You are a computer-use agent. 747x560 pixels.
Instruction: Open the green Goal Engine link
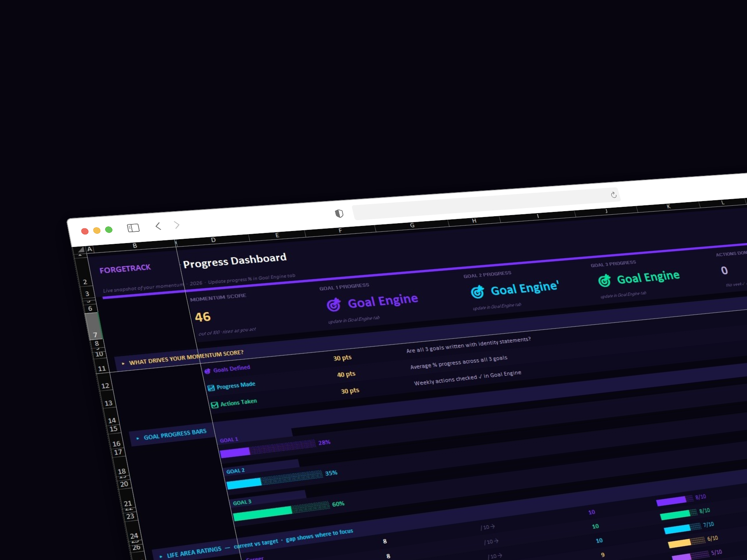tap(648, 277)
